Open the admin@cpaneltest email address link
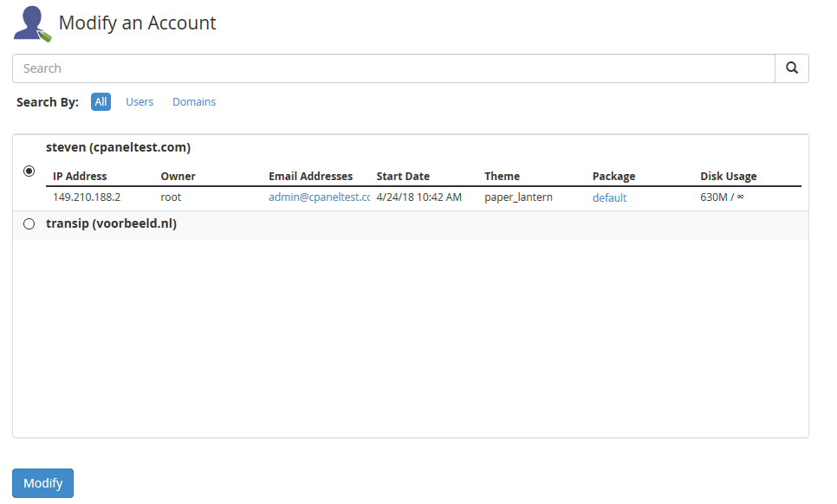Screen dimensions: 837x504 (x=319, y=197)
